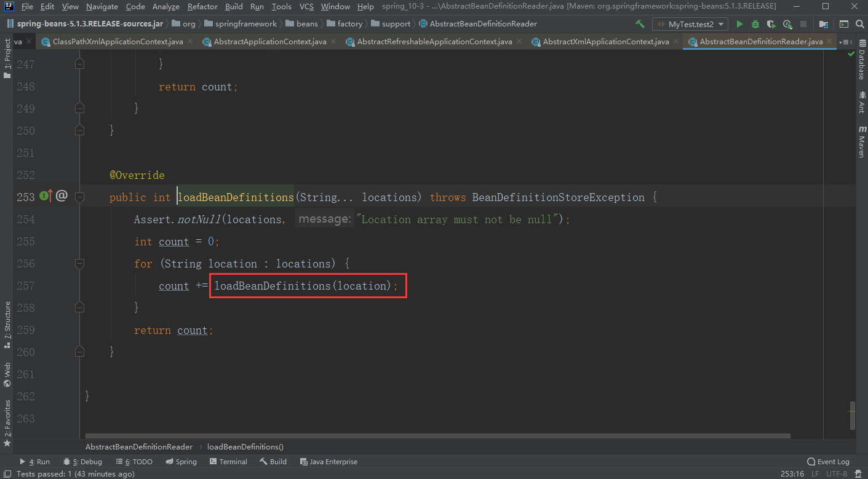Open the Java Enterprise tool window button
The image size is (868, 479).
tap(328, 461)
